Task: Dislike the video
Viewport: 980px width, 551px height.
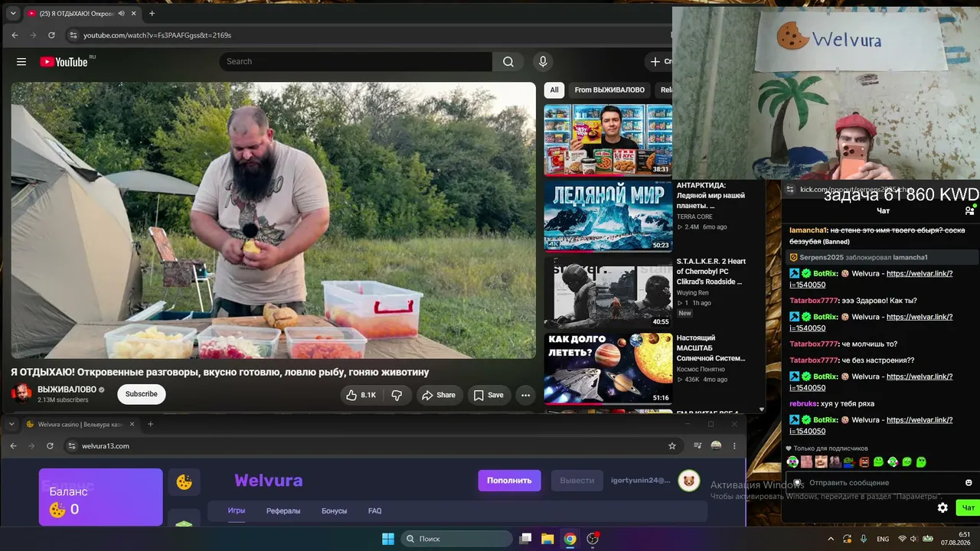Action: (397, 395)
